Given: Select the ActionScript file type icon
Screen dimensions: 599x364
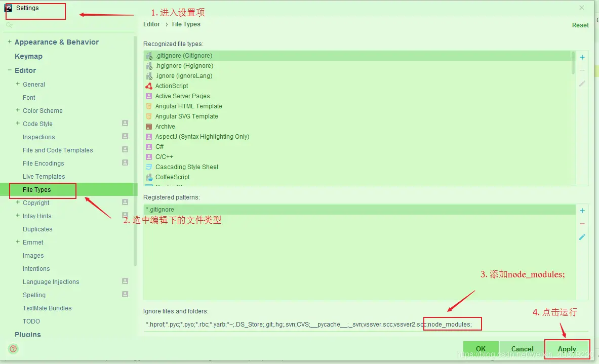Looking at the screenshot, I should [x=149, y=86].
